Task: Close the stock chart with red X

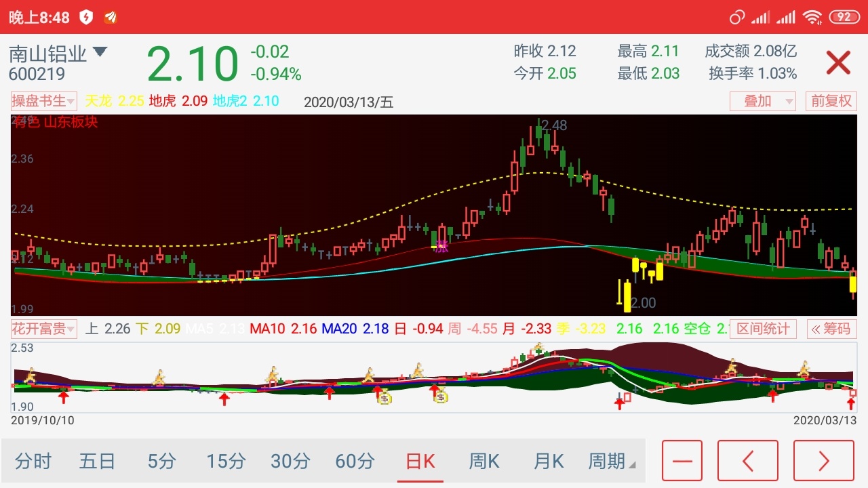Action: pos(838,63)
